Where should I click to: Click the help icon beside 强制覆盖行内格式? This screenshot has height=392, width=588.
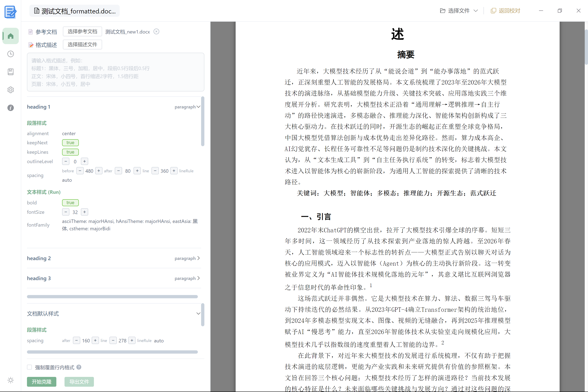(x=79, y=367)
